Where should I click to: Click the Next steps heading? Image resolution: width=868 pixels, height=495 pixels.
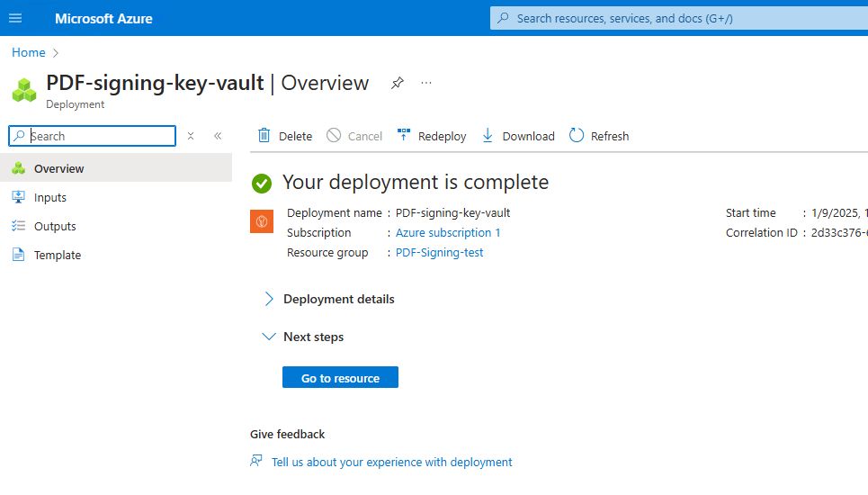tap(313, 337)
